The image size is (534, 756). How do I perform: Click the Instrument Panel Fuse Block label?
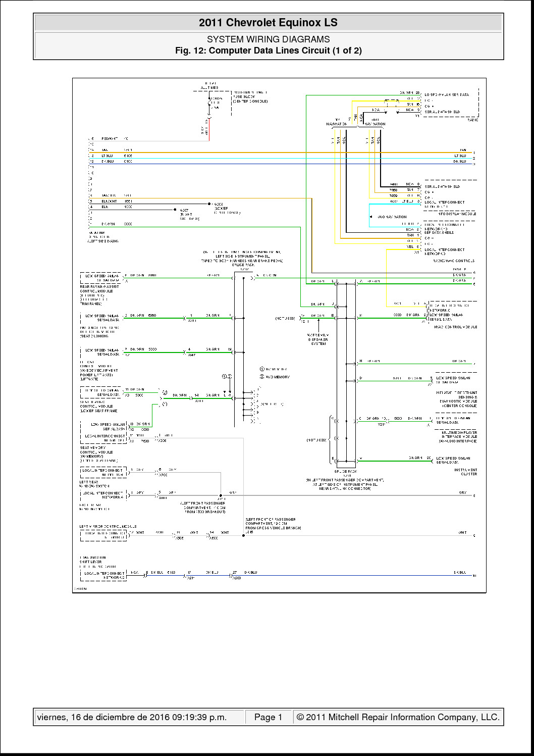pyautogui.click(x=250, y=97)
